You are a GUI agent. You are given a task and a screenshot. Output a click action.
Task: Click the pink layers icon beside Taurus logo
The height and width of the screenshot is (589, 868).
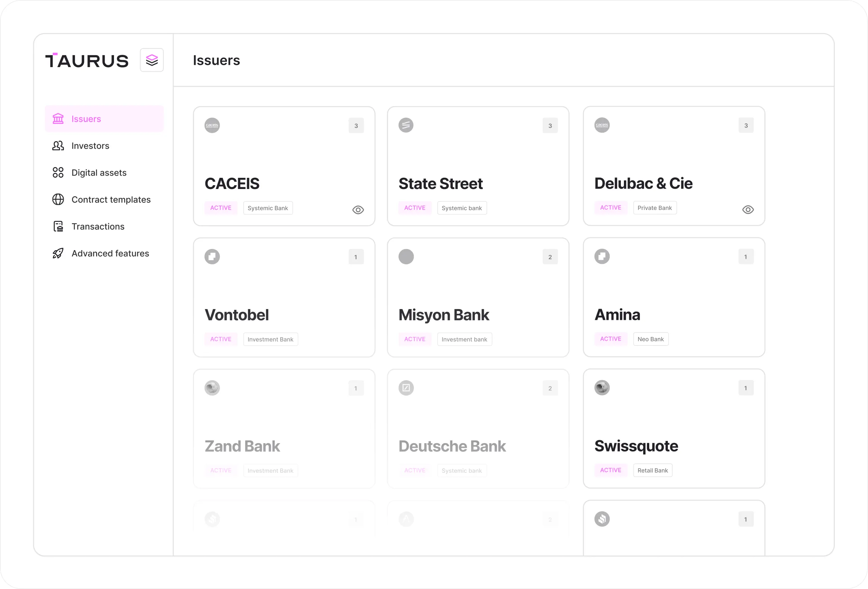click(152, 60)
